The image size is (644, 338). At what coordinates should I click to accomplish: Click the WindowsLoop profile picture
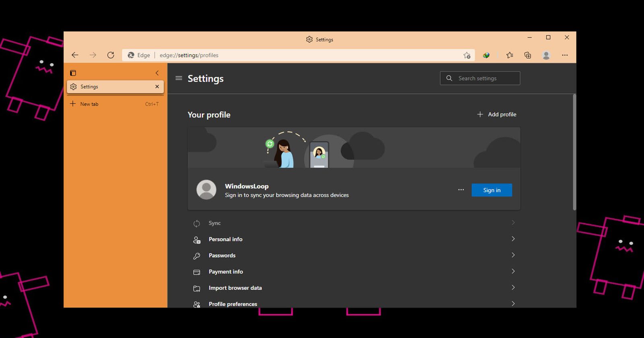pos(206,190)
